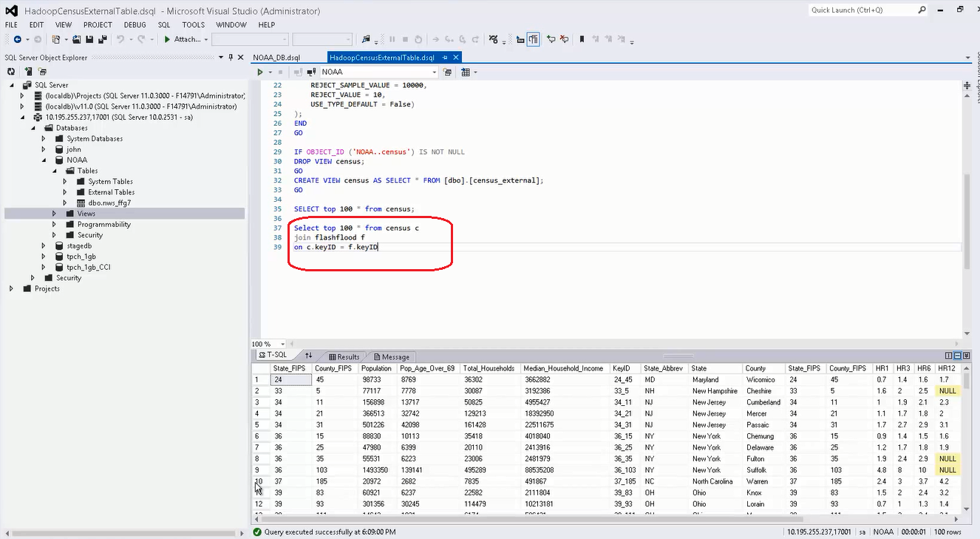
Task: Click inside the Quick Launch search box
Action: click(x=862, y=10)
